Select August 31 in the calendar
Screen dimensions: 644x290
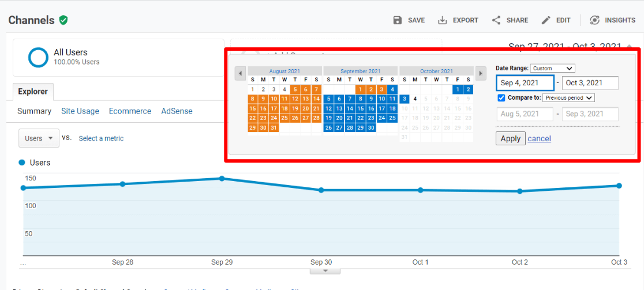[x=274, y=128]
